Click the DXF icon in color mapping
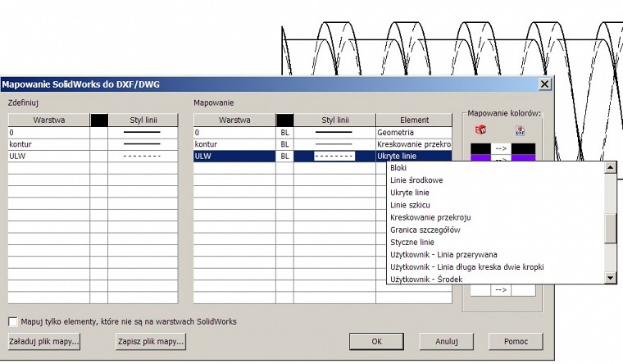Screen dimensions: 623x364 coord(520,130)
